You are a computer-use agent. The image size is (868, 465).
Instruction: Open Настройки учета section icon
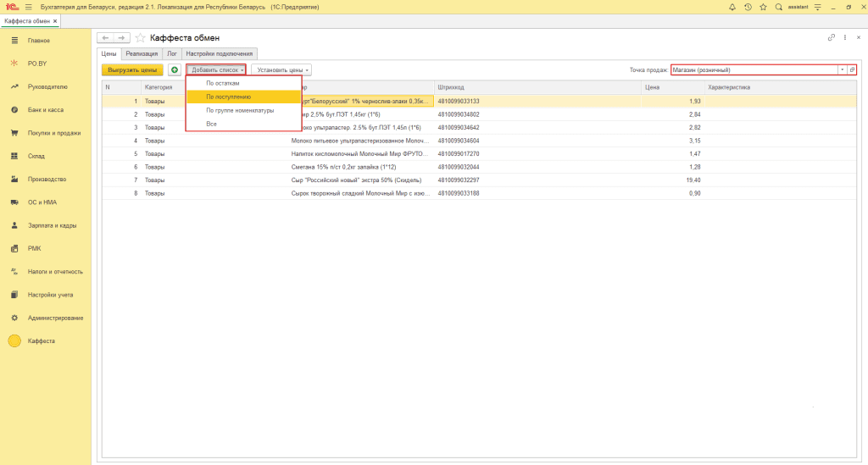[14, 295]
